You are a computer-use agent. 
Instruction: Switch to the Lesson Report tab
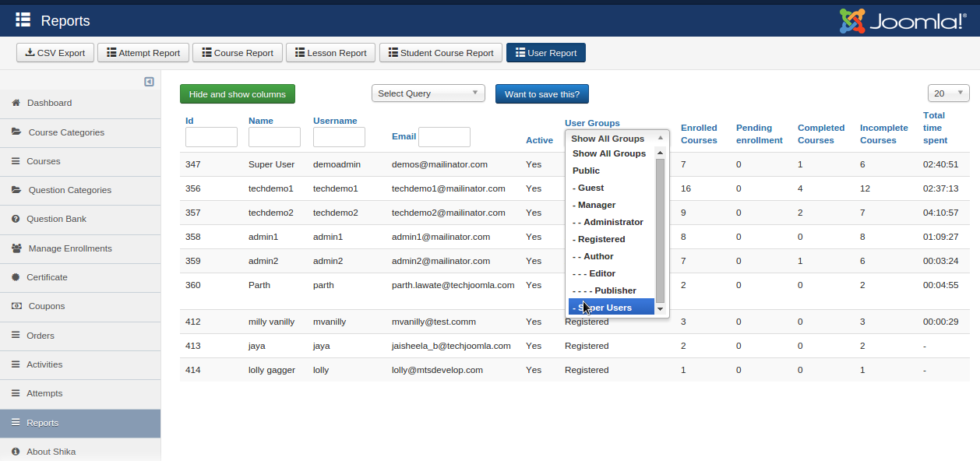click(x=330, y=53)
